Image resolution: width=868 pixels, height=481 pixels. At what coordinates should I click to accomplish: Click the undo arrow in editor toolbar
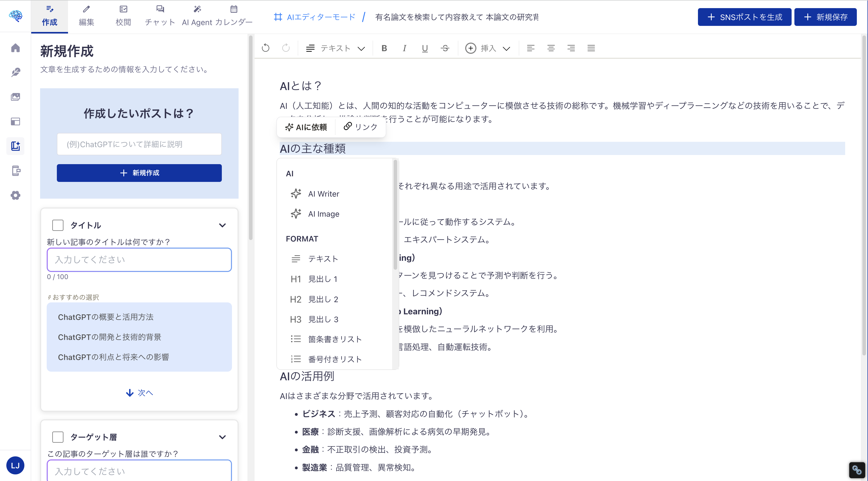(265, 48)
